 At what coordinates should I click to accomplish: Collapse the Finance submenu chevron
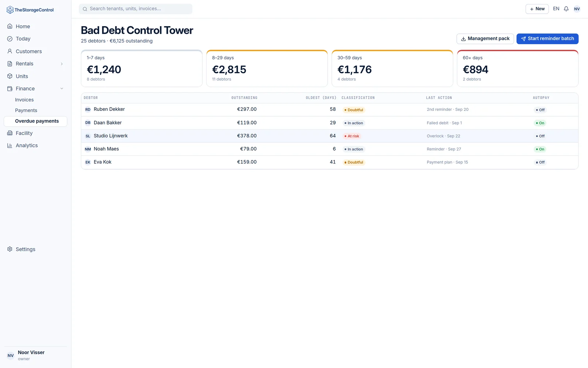click(62, 89)
